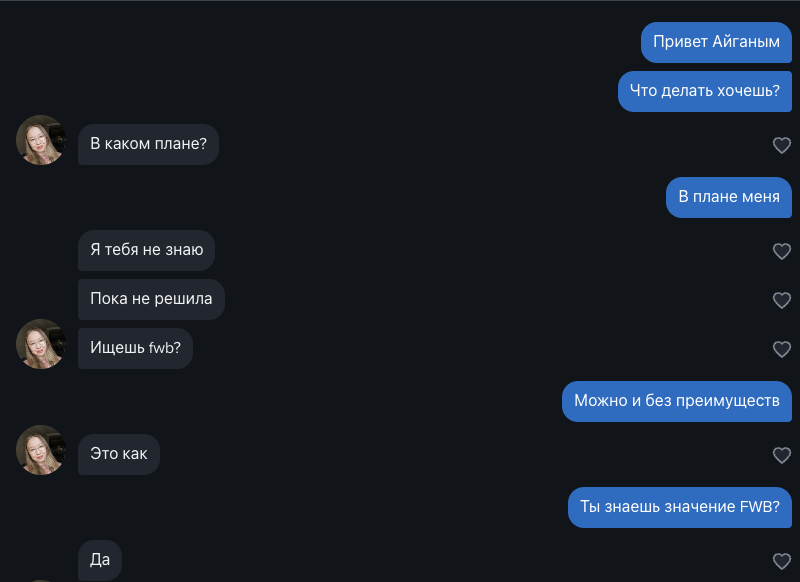
Task: Heart the 'Это как' message
Action: 782,455
